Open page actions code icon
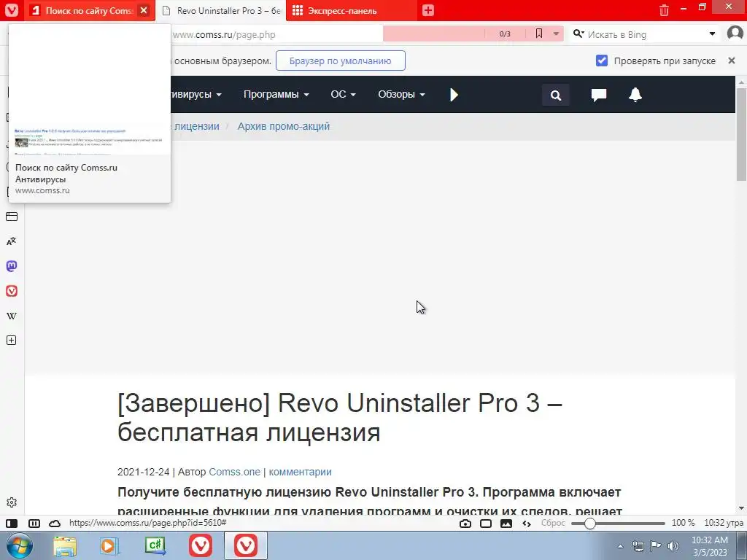Viewport: 747px width, 560px height. pos(527,524)
